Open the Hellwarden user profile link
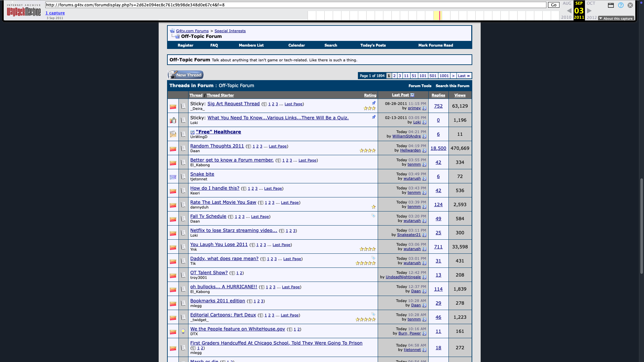 pyautogui.click(x=410, y=150)
